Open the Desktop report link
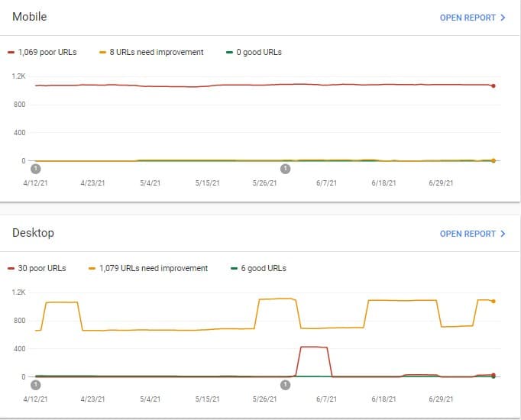Screen dimensions: 521x420 (468, 234)
